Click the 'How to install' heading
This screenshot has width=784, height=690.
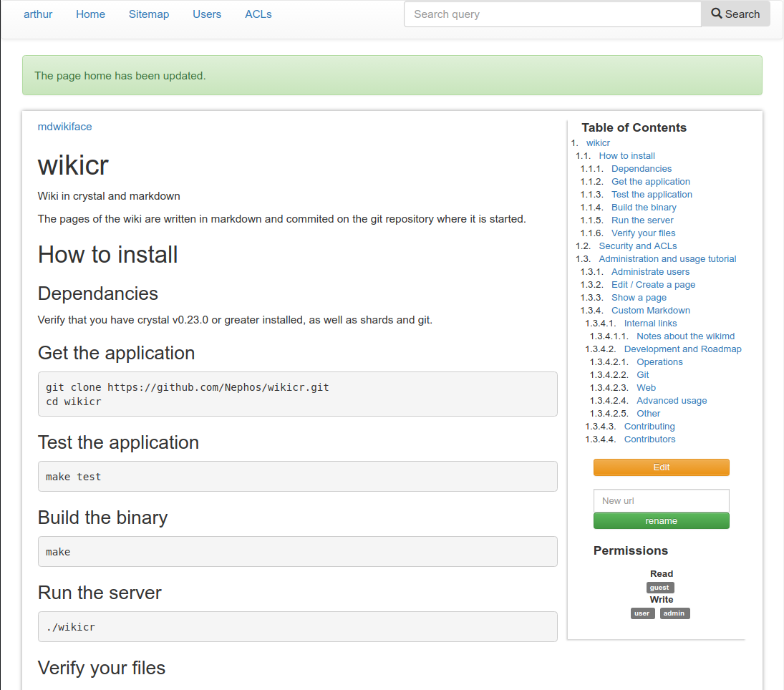point(107,255)
